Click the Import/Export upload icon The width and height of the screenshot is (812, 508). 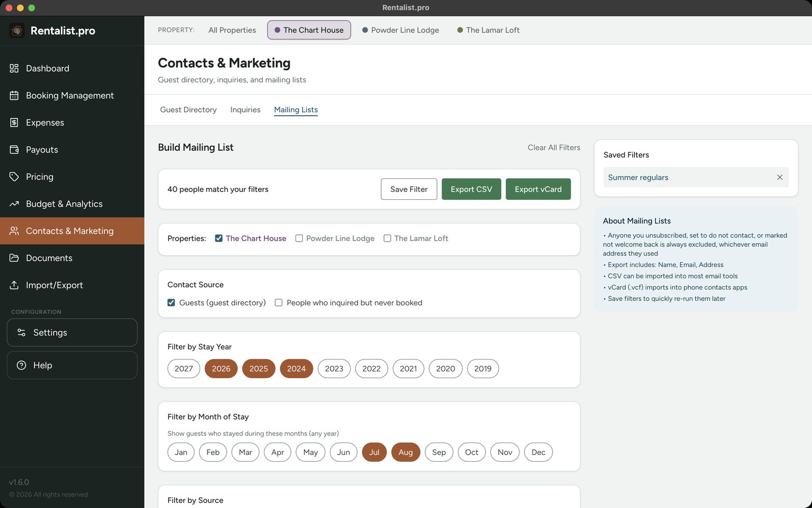click(x=14, y=285)
